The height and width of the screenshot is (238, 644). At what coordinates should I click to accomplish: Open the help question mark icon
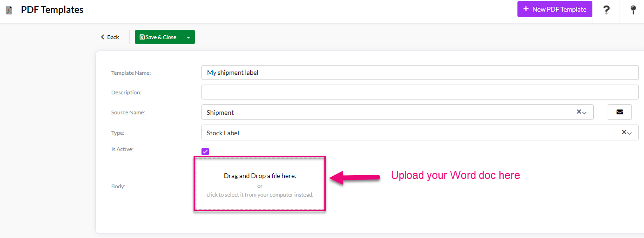coord(606,10)
